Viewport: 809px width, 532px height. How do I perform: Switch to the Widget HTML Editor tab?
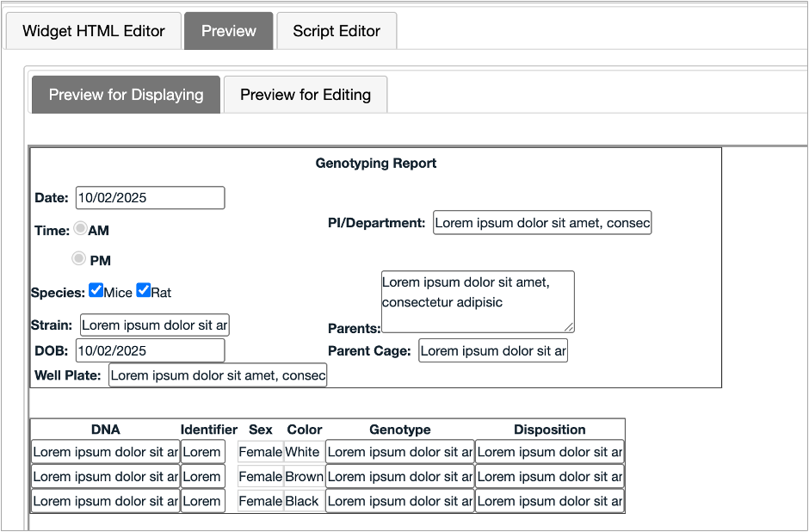pyautogui.click(x=93, y=31)
